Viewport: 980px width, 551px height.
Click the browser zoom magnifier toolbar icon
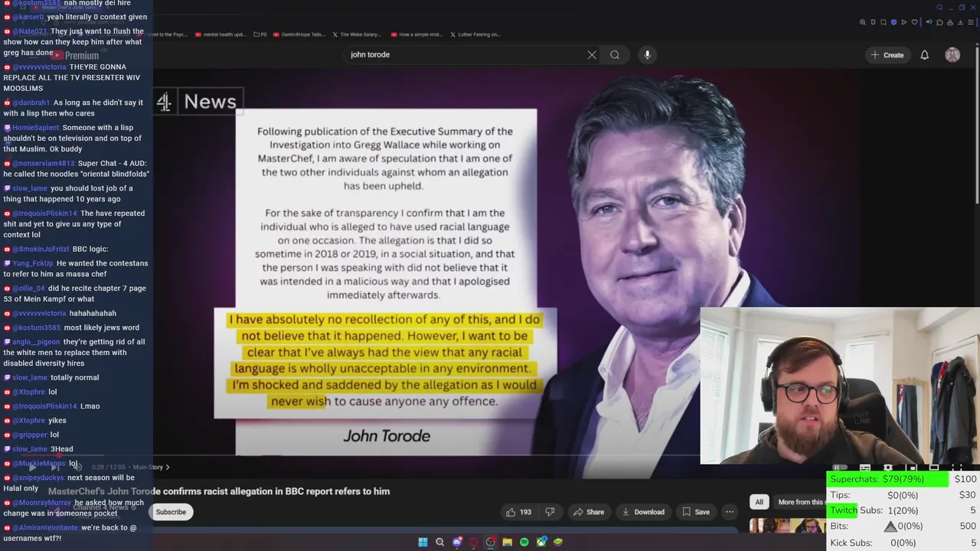pos(863,22)
